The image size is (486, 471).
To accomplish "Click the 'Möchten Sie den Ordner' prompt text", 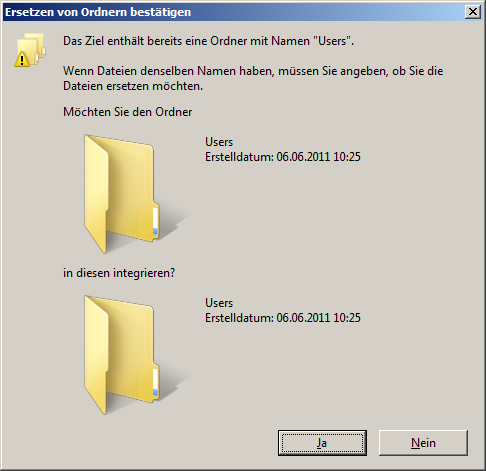I will (127, 112).
